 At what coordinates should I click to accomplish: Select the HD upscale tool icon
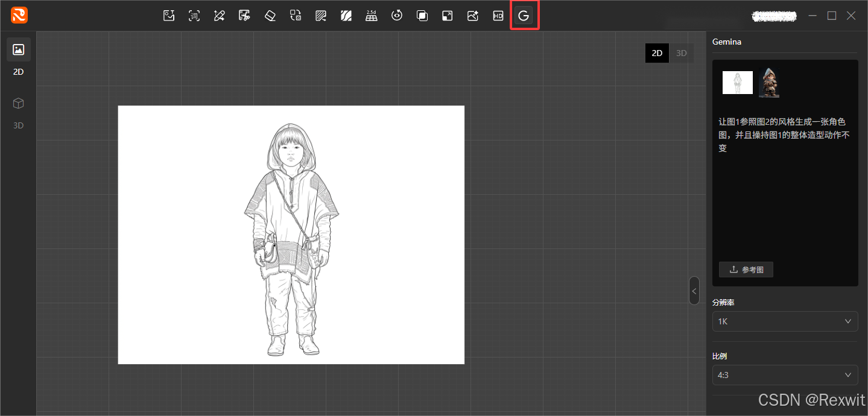click(498, 16)
